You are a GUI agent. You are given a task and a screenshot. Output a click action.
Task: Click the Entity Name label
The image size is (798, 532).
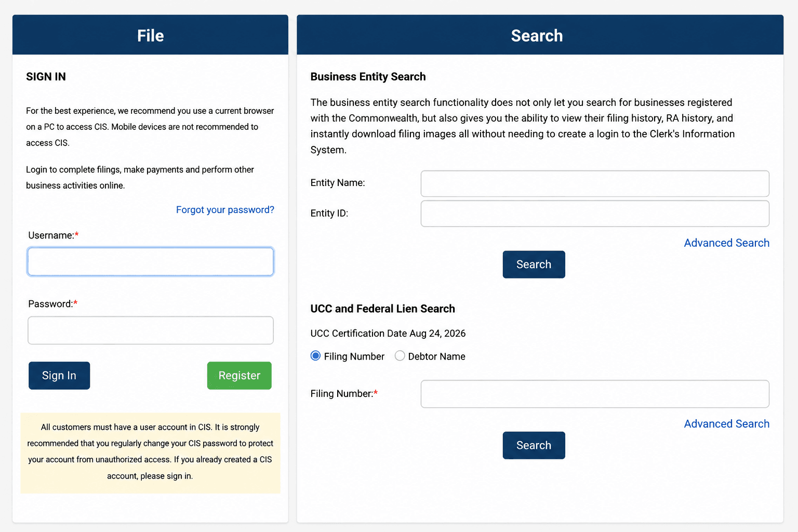pos(338,183)
